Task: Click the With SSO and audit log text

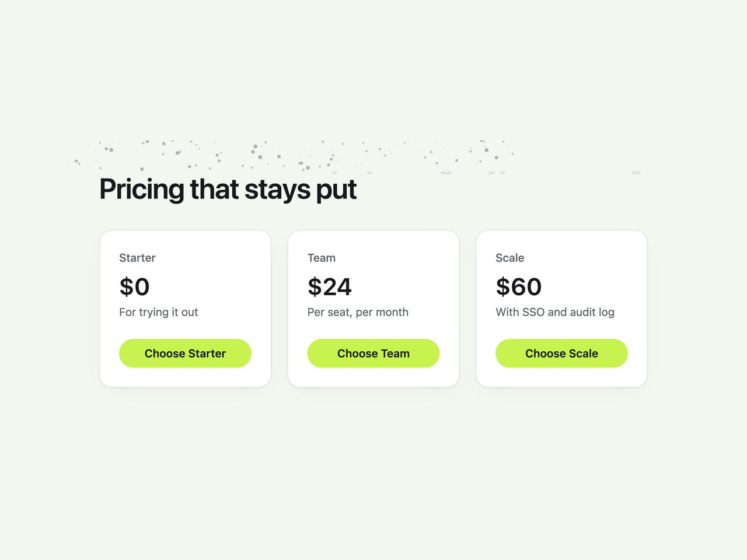Action: (555, 312)
